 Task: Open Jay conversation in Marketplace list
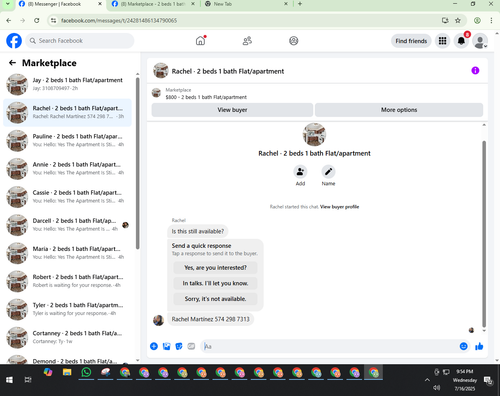[68, 84]
